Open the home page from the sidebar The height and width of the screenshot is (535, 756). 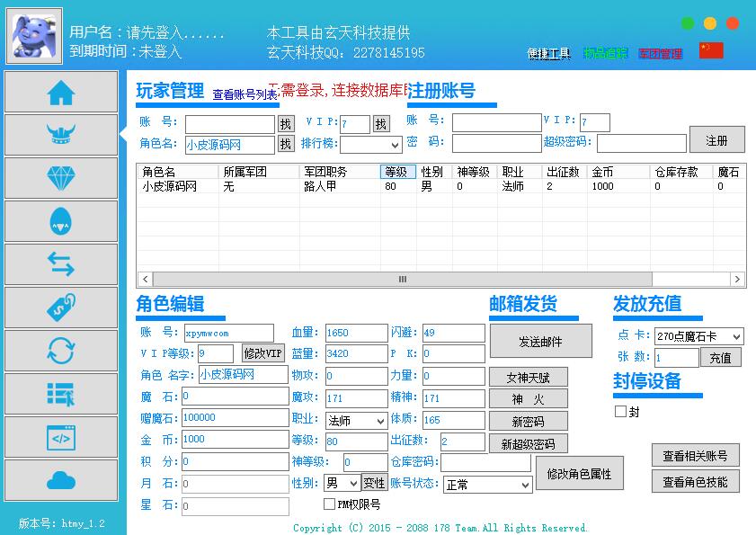pyautogui.click(x=61, y=92)
